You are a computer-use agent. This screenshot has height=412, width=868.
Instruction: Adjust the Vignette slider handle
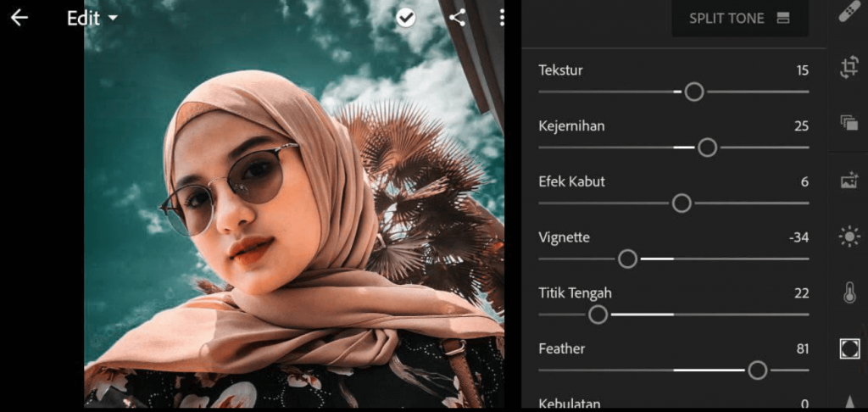pyautogui.click(x=628, y=259)
